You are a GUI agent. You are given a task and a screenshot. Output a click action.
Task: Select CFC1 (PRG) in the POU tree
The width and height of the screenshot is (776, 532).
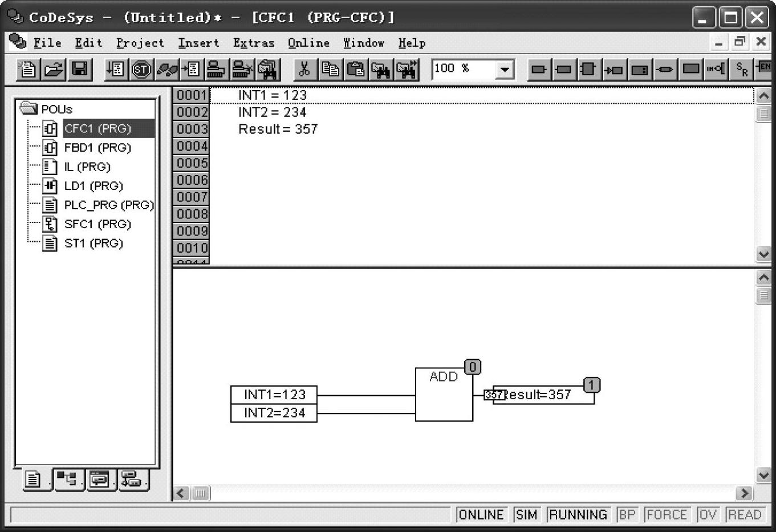(97, 128)
